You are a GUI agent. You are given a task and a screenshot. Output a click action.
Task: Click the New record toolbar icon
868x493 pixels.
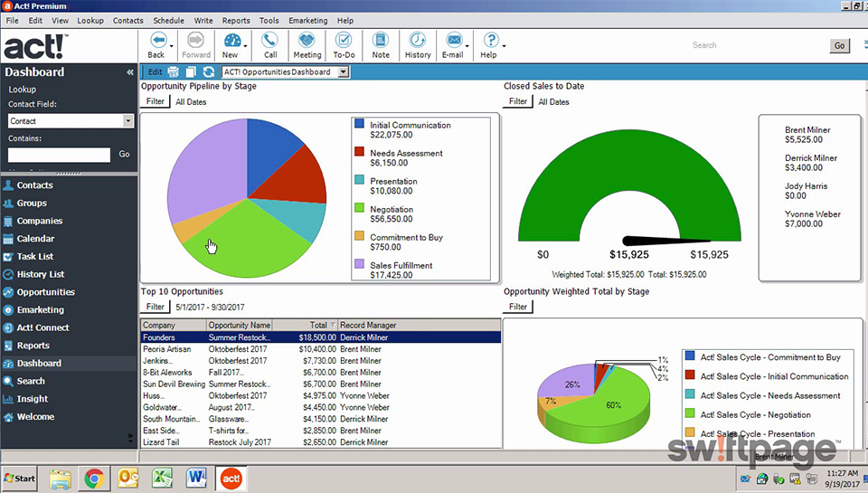coord(231,41)
